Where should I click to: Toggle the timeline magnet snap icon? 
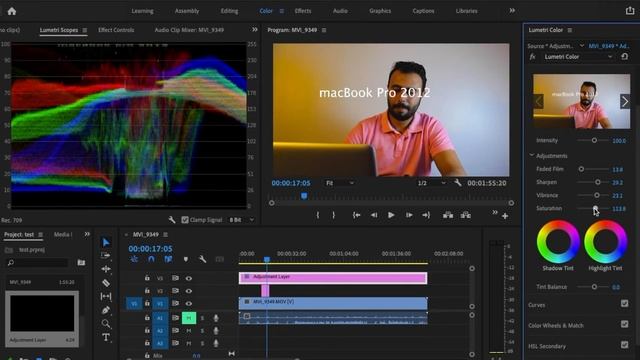(x=151, y=259)
